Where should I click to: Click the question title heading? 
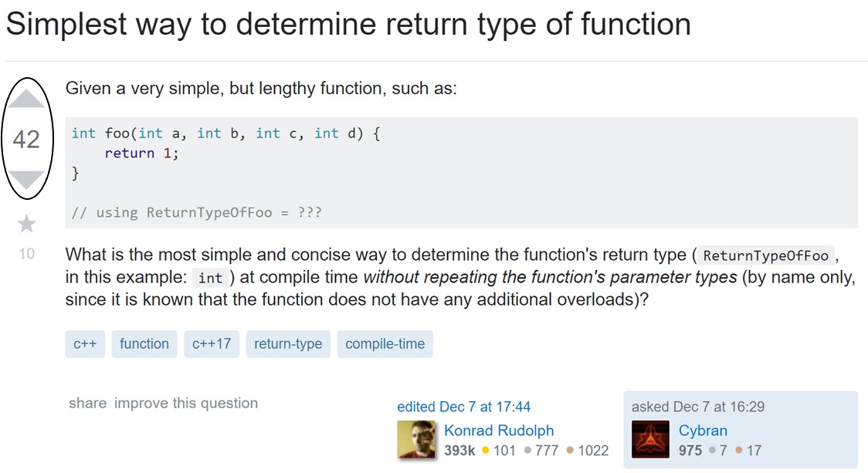click(348, 25)
